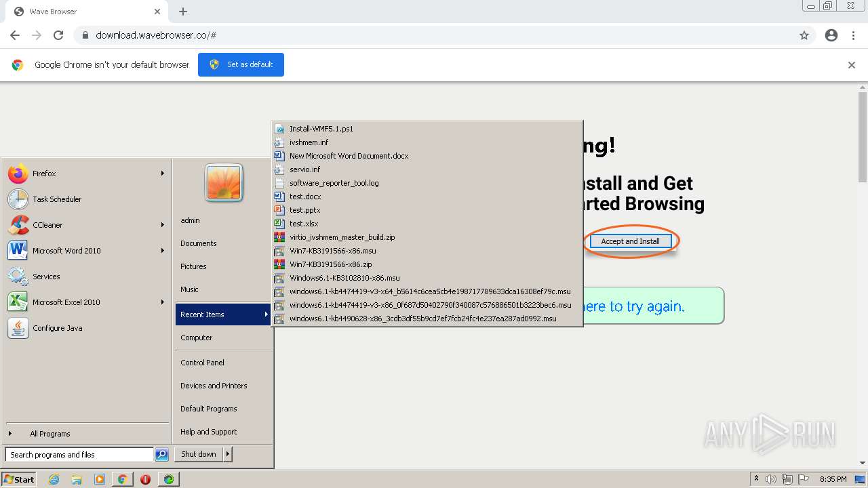This screenshot has width=868, height=488.
Task: Click the search magnifier icon
Action: 161,455
